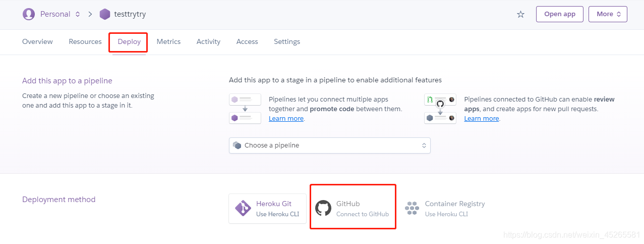Click the purple testtrytry app hexagon icon

pyautogui.click(x=105, y=14)
